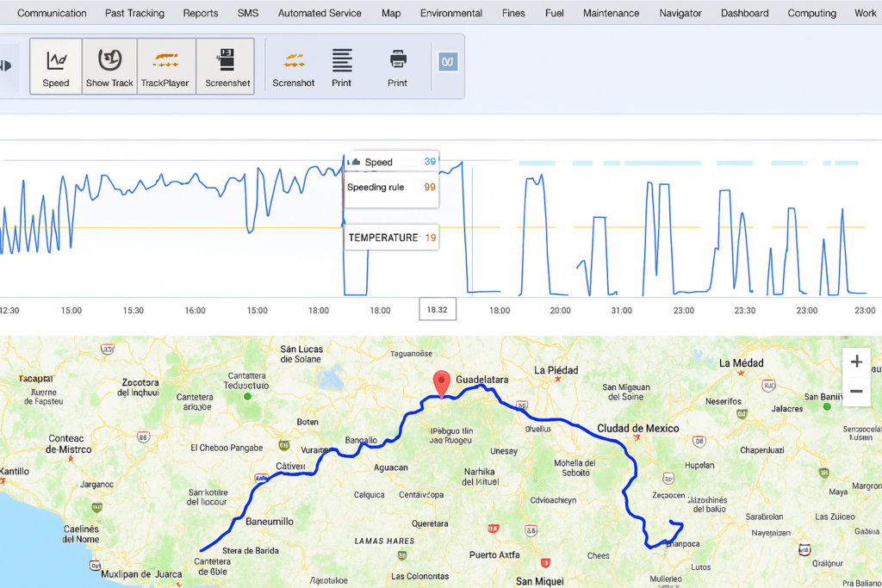
Task: Toggle the Show Track button
Action: pos(109,66)
